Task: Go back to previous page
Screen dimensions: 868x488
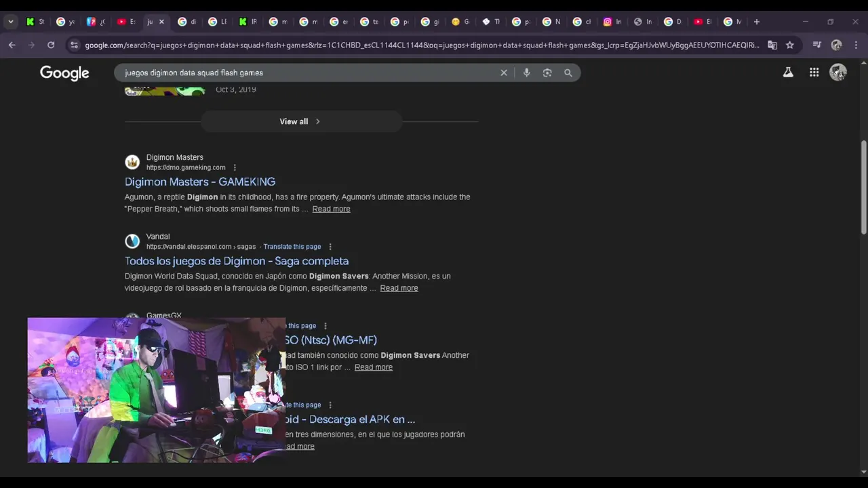Action: click(12, 45)
